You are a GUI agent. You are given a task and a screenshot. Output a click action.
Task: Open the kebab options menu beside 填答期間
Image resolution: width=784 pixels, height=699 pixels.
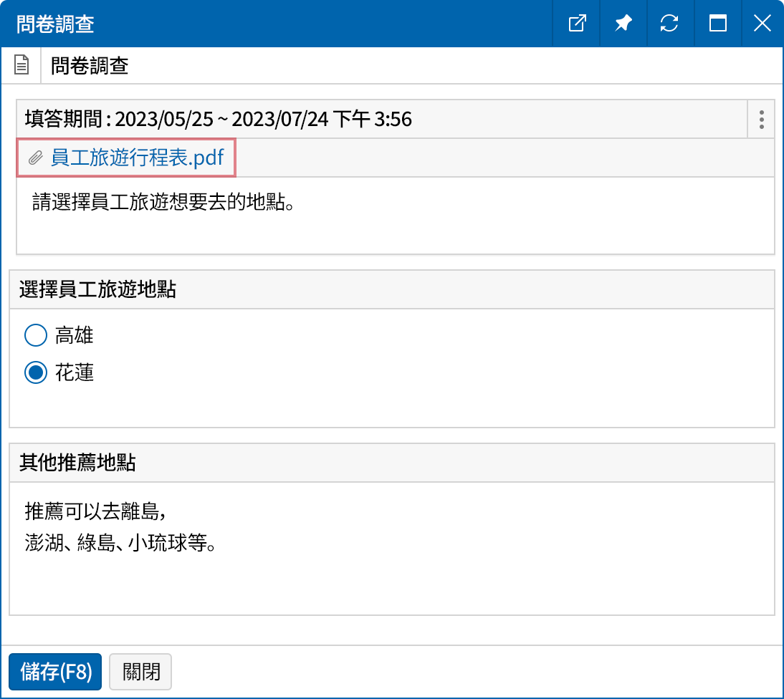click(x=760, y=120)
